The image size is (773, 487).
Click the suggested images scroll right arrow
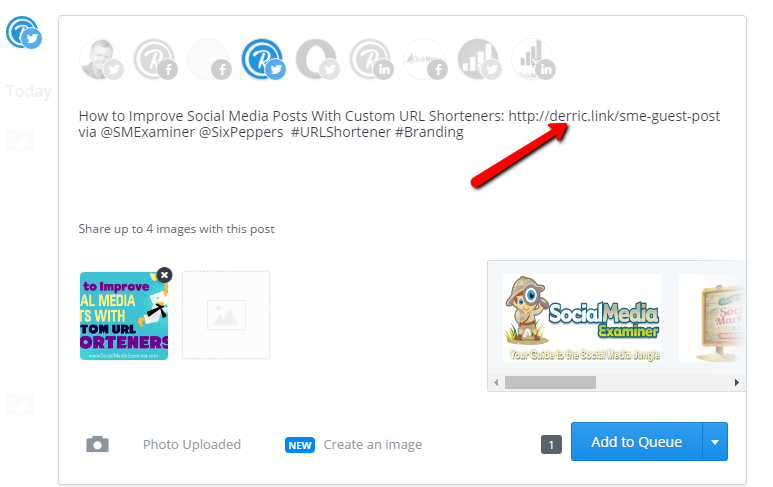(737, 383)
